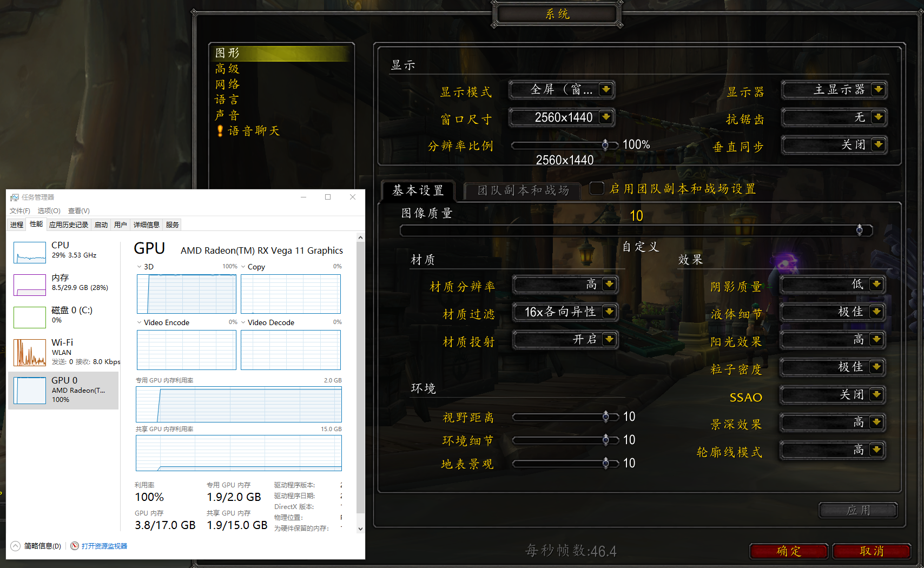
Task: Switch to the 团队副本和战场 tab
Action: click(x=523, y=191)
